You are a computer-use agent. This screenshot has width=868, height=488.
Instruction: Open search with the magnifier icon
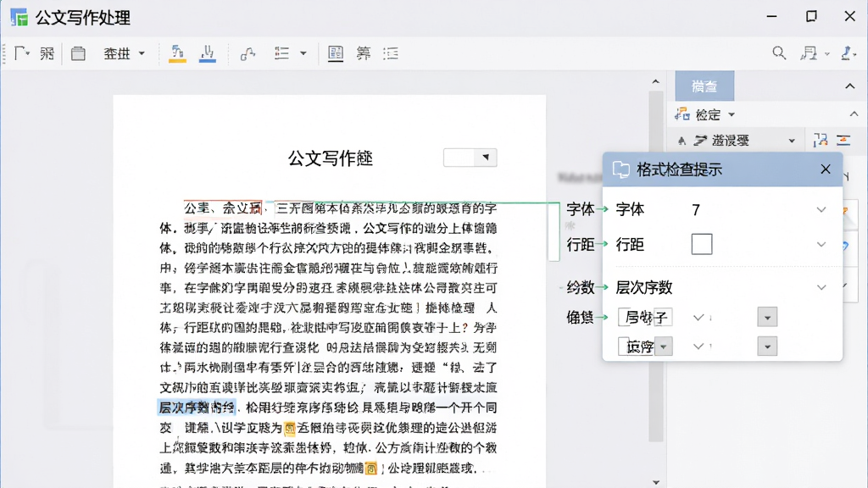[779, 53]
